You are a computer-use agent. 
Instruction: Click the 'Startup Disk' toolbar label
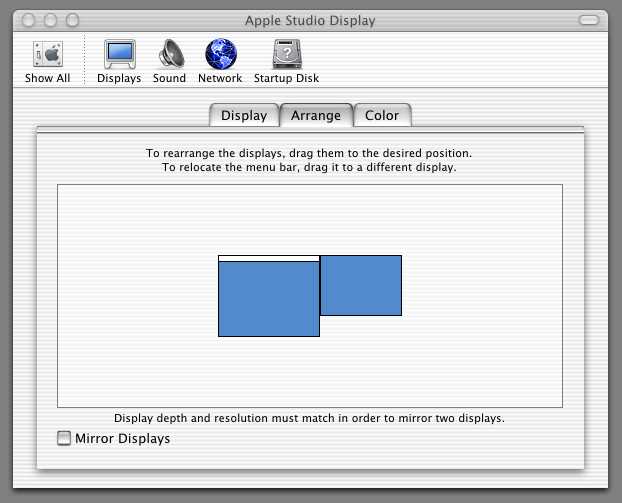click(286, 78)
